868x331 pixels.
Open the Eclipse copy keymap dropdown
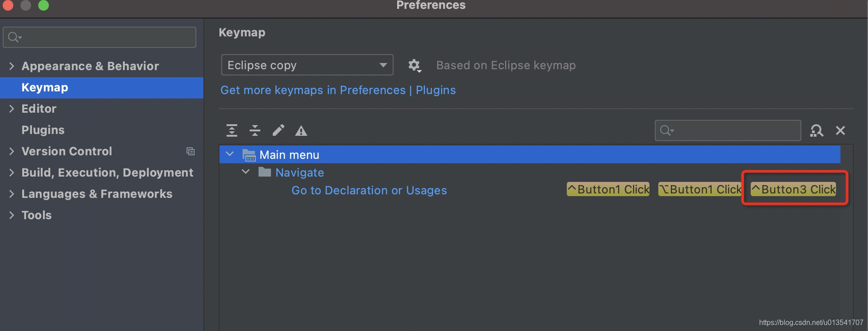tap(307, 65)
